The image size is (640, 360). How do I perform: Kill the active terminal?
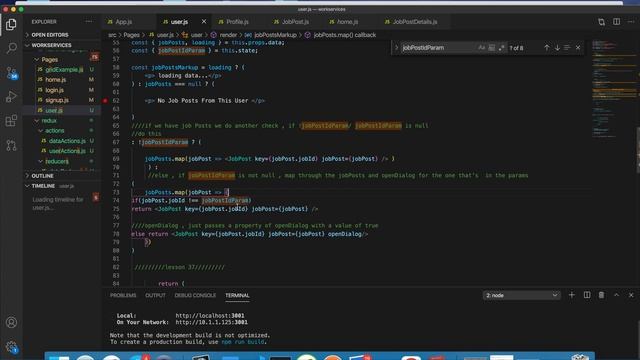pyautogui.click(x=601, y=295)
